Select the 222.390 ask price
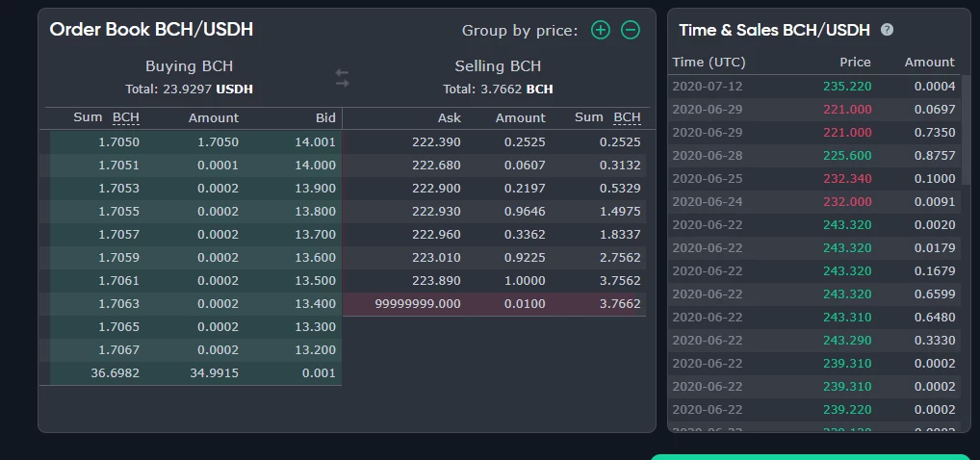980x460 pixels. pos(436,141)
